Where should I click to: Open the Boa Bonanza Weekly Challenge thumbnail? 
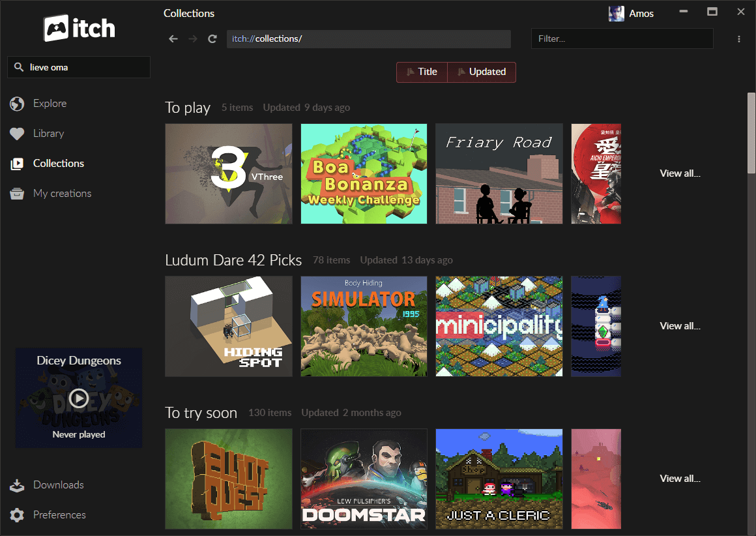(364, 173)
